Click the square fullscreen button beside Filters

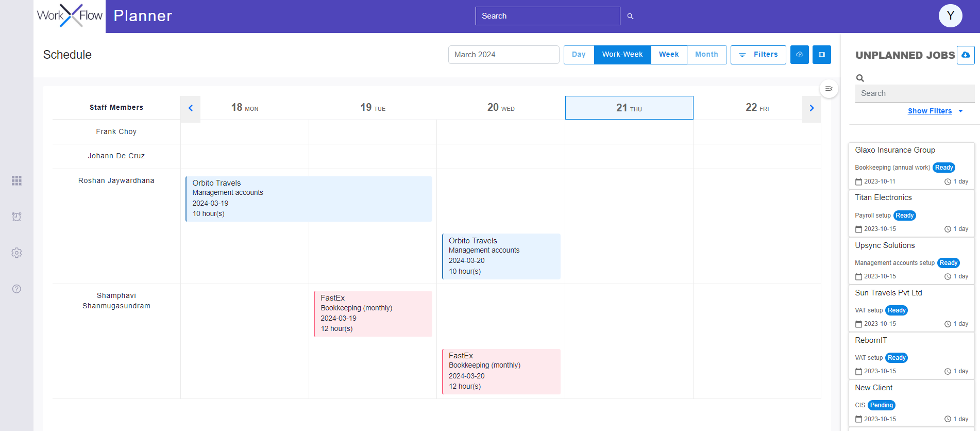click(822, 55)
